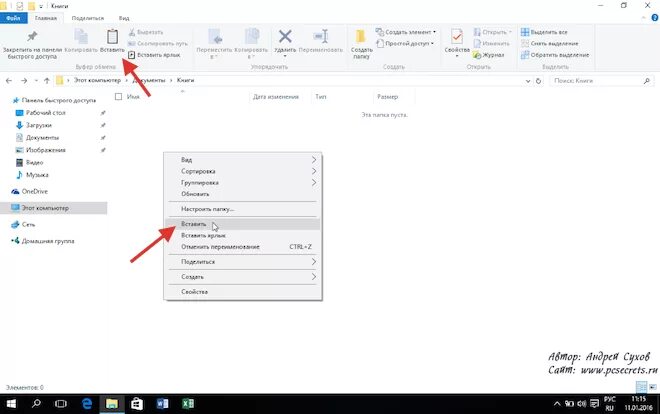Select Network (Сеть) in sidebar
The width and height of the screenshot is (660, 414).
click(x=24, y=225)
